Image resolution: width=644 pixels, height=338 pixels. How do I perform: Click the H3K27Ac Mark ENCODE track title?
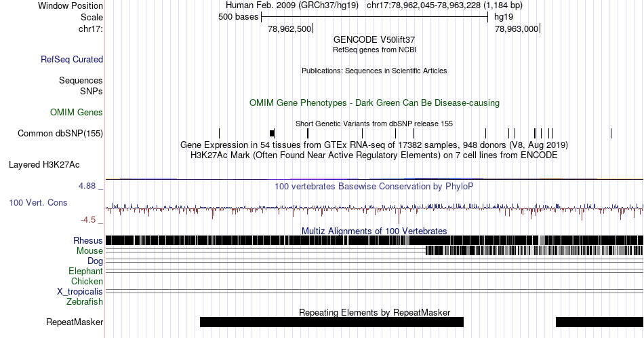coord(374,155)
